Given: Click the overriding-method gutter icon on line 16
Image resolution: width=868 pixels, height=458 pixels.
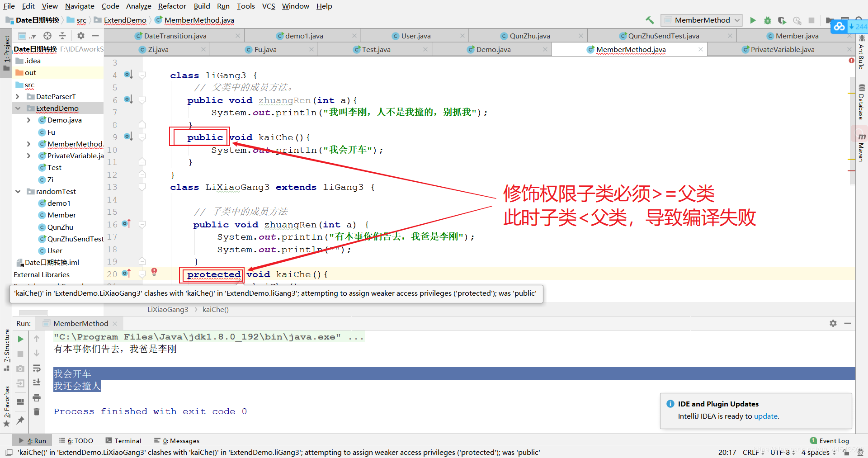Looking at the screenshot, I should 126,223.
